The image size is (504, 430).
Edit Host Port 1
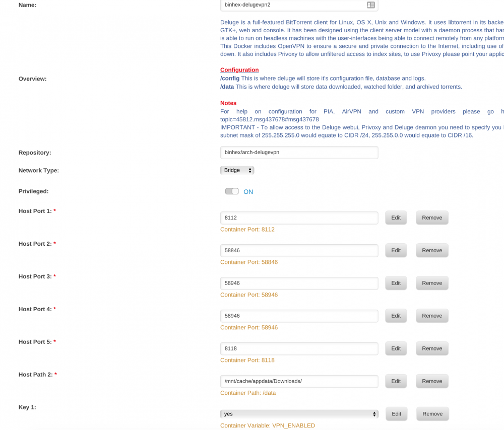pyautogui.click(x=396, y=218)
